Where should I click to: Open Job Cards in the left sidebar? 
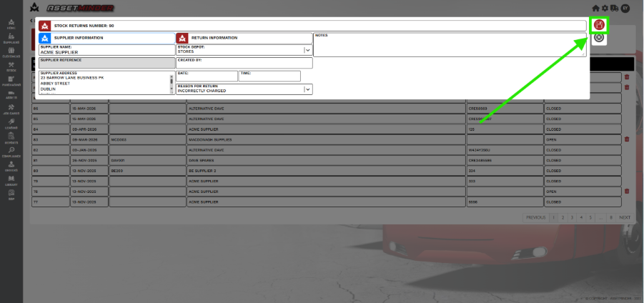tap(11, 109)
